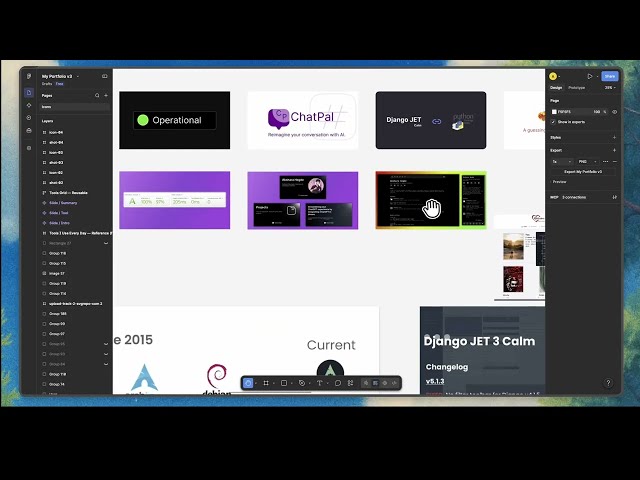Open the export scale 1x dropdown

coord(562,162)
